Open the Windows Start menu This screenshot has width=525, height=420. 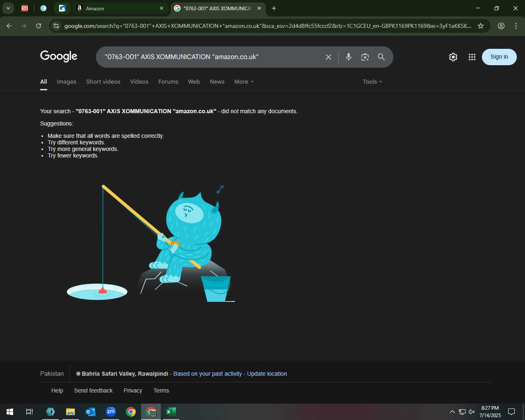[x=10, y=412]
